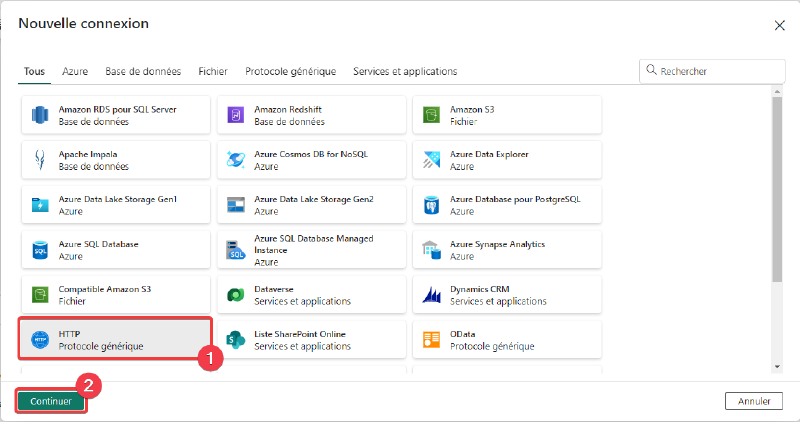Image resolution: width=800 pixels, height=422 pixels.
Task: Click the Amazon Redshift connector icon
Action: (236, 115)
